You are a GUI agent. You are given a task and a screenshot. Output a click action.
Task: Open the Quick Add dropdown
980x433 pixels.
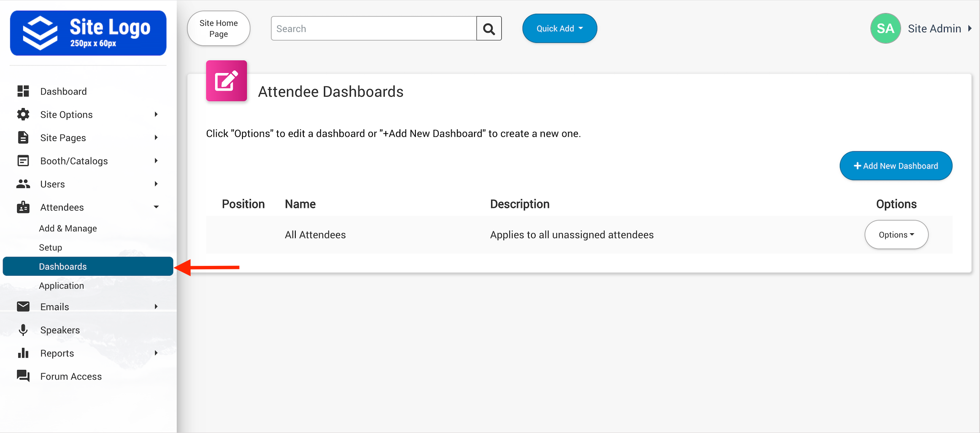(x=559, y=28)
